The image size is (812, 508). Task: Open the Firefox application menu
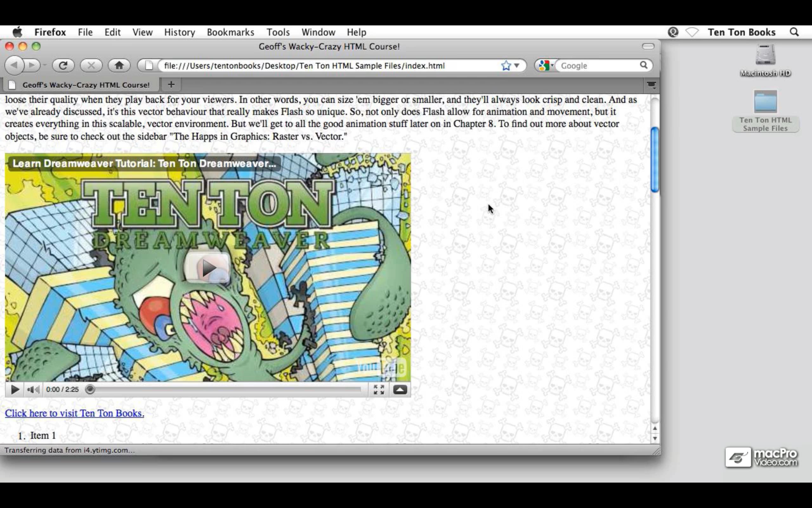(50, 32)
